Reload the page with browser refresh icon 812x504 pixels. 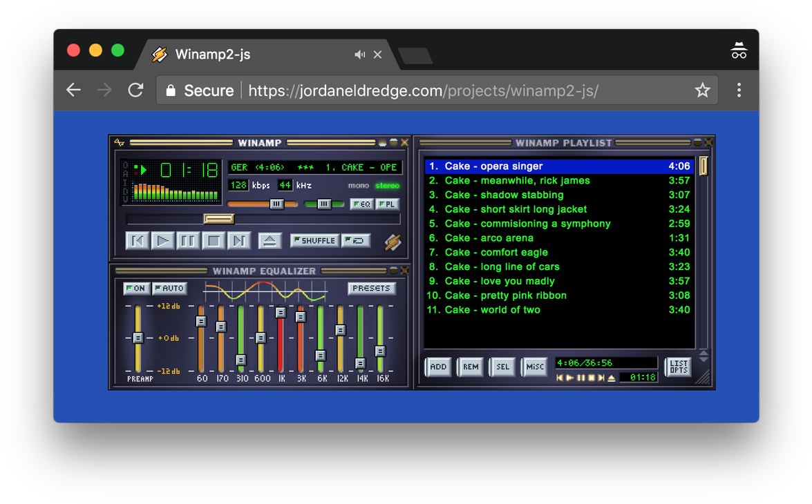135,90
